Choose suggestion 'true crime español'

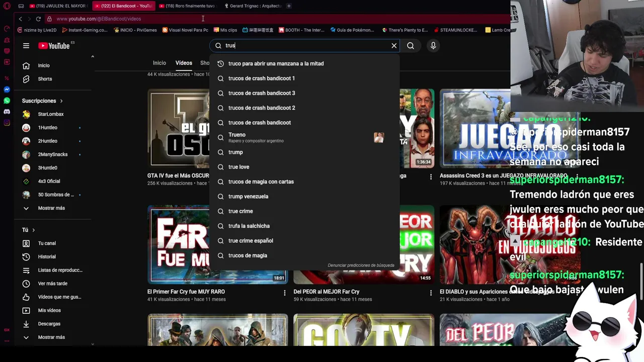point(304,241)
